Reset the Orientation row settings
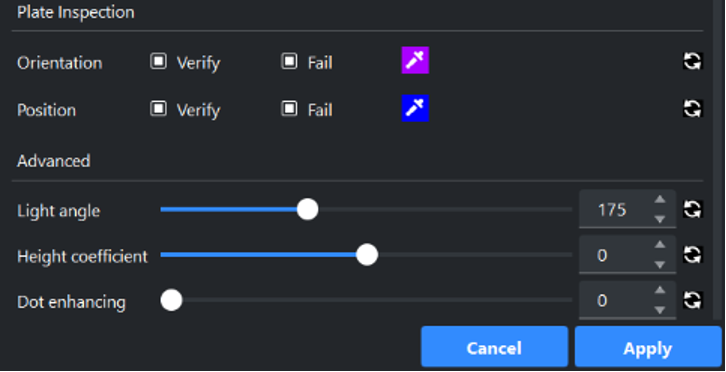 693,61
